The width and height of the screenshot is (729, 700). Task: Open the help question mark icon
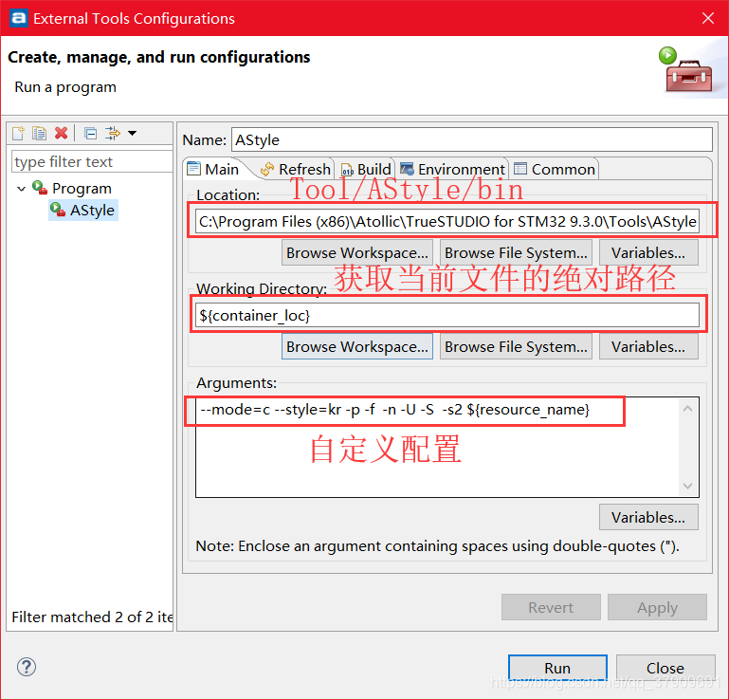tap(27, 667)
